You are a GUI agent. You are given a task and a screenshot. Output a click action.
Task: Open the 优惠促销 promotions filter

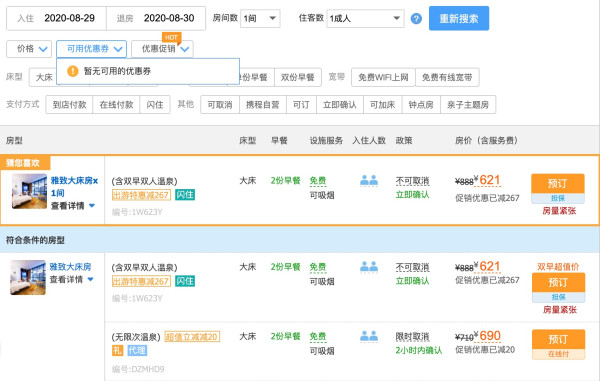(x=162, y=49)
